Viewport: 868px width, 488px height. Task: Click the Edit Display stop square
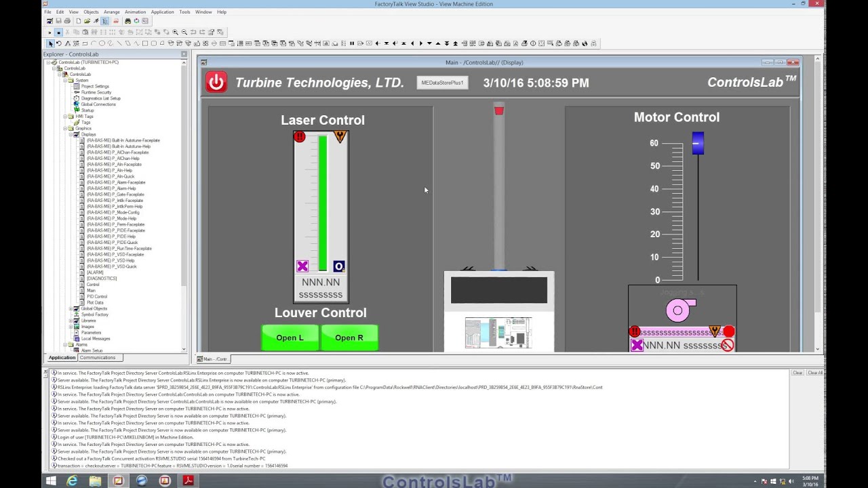point(58,32)
